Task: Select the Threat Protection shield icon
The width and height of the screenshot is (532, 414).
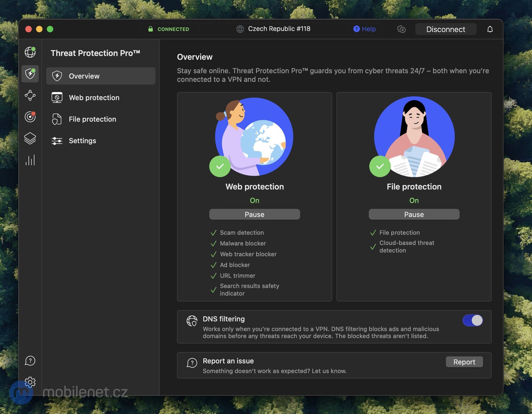Action: point(30,73)
